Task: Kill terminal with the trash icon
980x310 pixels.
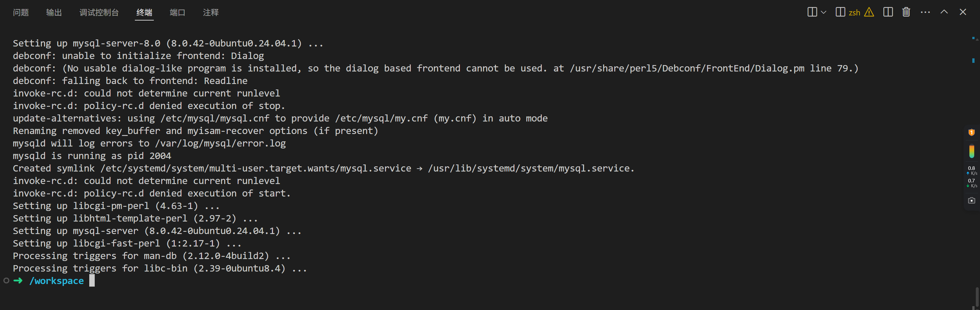Action: 906,12
